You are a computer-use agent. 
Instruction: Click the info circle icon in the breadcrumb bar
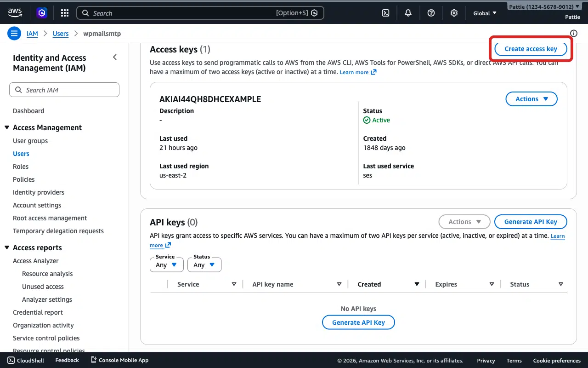(573, 33)
